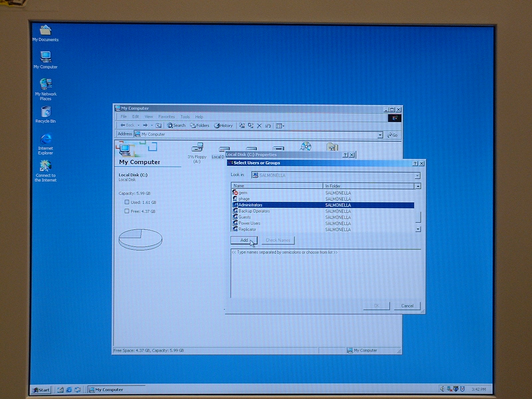532x399 pixels.
Task: Click the Search toolbar button
Action: click(x=176, y=125)
